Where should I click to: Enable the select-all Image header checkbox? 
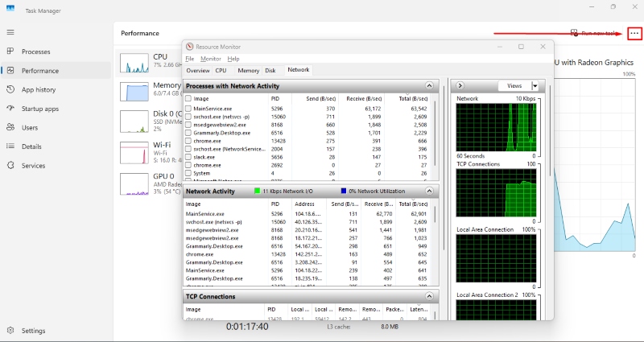click(x=188, y=98)
